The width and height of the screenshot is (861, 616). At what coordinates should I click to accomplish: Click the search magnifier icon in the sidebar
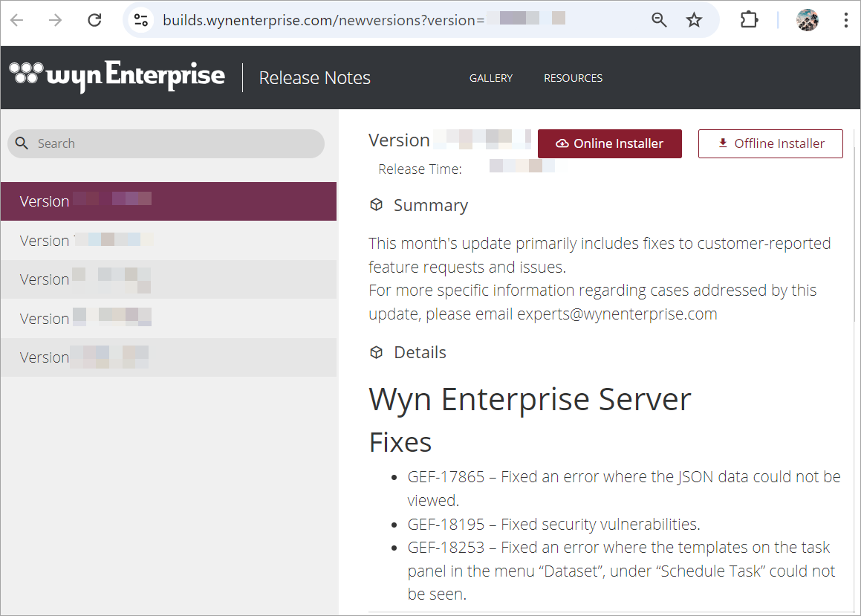point(22,143)
